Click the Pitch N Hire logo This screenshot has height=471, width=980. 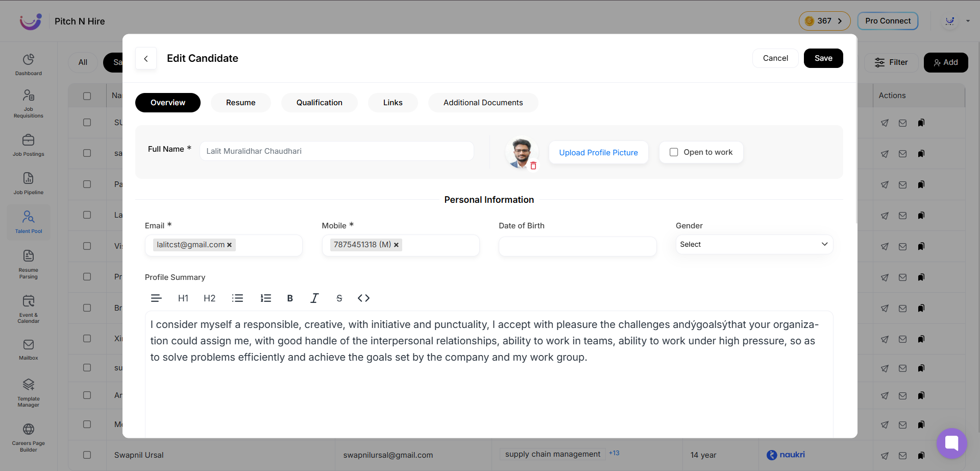coord(31,21)
